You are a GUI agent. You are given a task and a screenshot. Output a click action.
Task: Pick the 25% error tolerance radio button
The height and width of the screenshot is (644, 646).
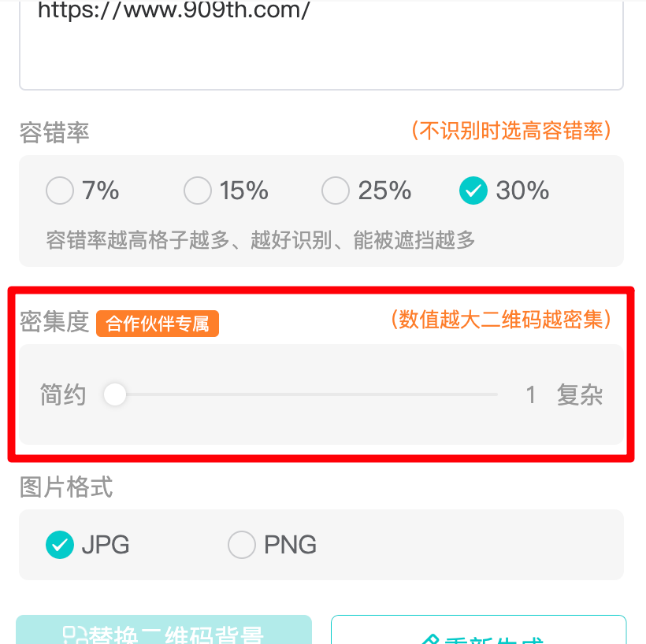pos(336,191)
